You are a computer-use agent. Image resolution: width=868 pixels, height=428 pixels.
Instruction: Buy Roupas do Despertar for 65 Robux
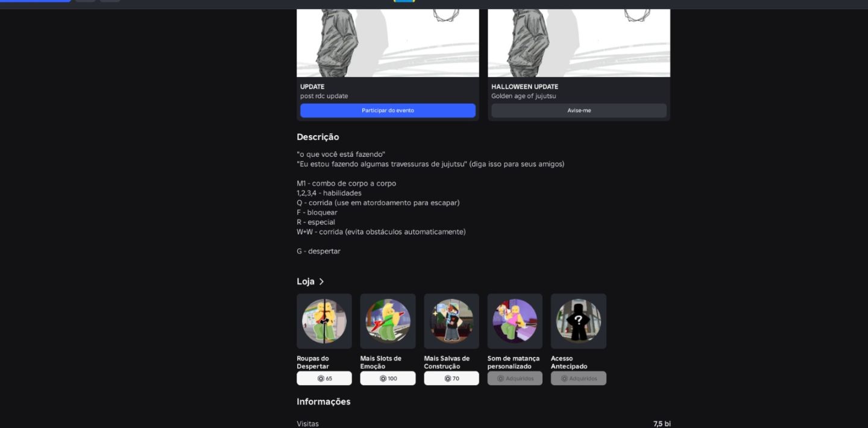click(324, 379)
